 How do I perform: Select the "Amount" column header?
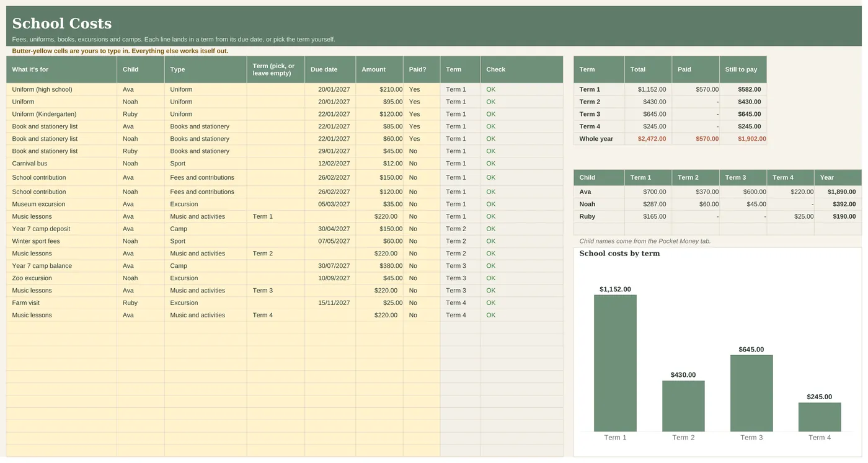379,69
